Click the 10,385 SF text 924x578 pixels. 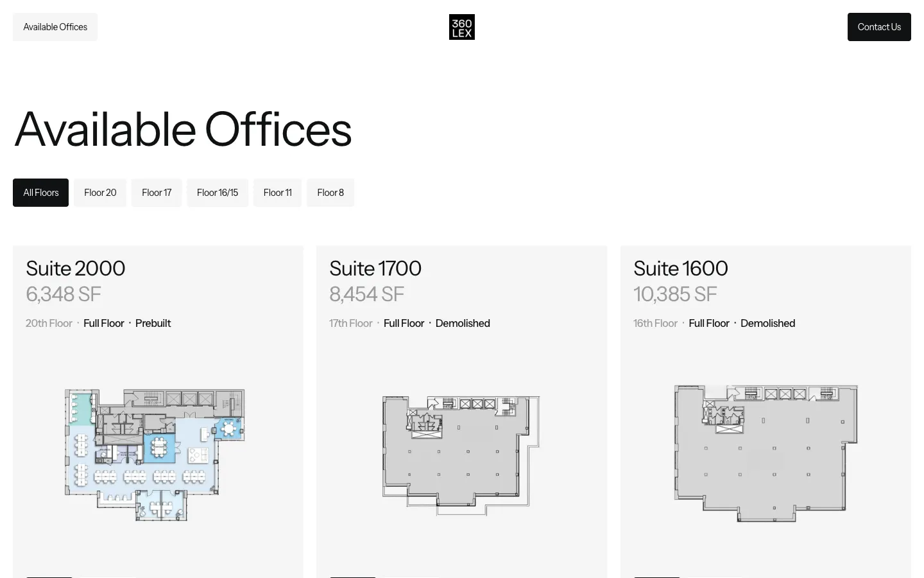[x=675, y=294]
